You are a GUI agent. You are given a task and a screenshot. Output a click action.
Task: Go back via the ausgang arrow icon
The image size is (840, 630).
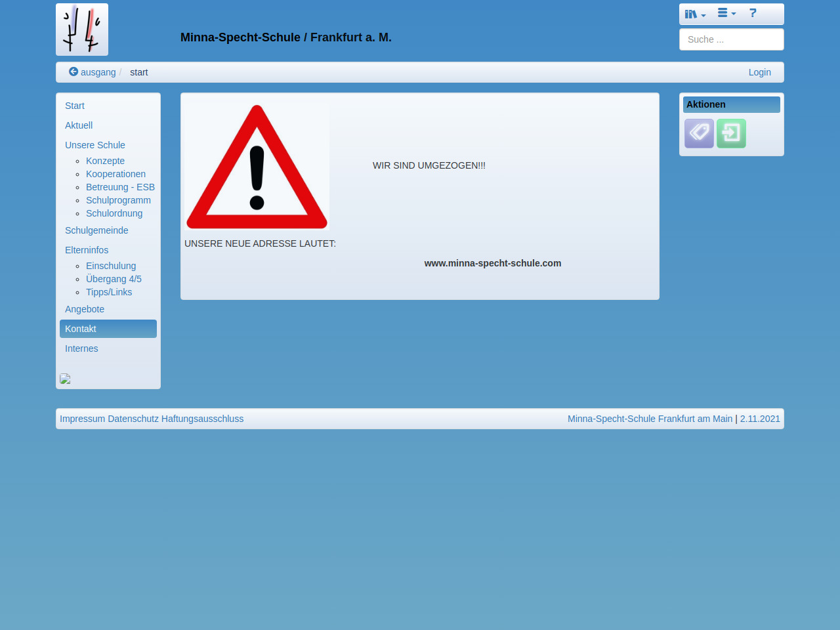point(73,72)
